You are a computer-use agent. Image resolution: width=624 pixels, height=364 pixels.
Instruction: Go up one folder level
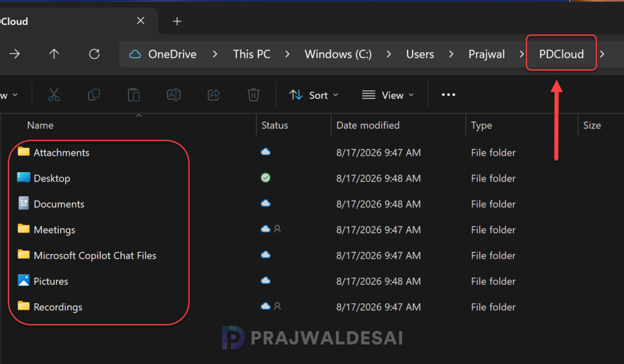point(54,54)
